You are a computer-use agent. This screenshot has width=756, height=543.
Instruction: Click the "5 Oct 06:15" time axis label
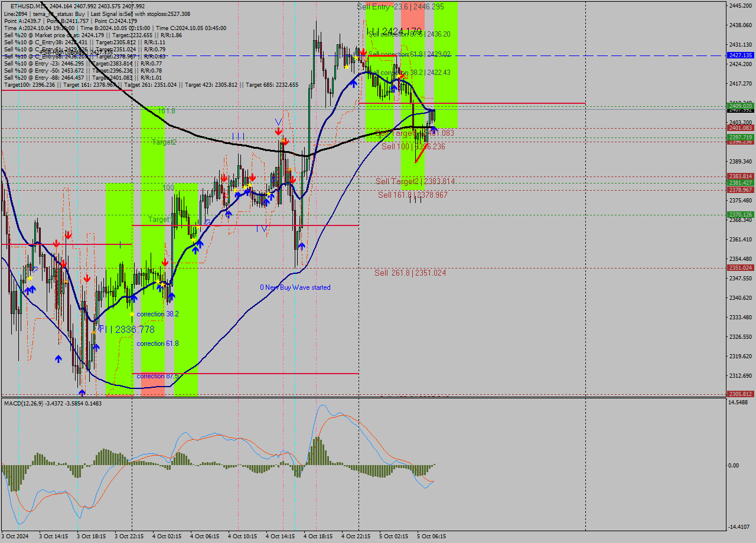tap(431, 537)
